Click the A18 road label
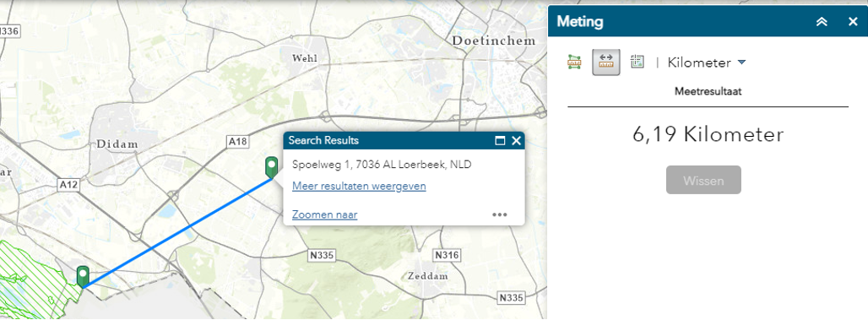The width and height of the screenshot is (868, 320). 238,143
